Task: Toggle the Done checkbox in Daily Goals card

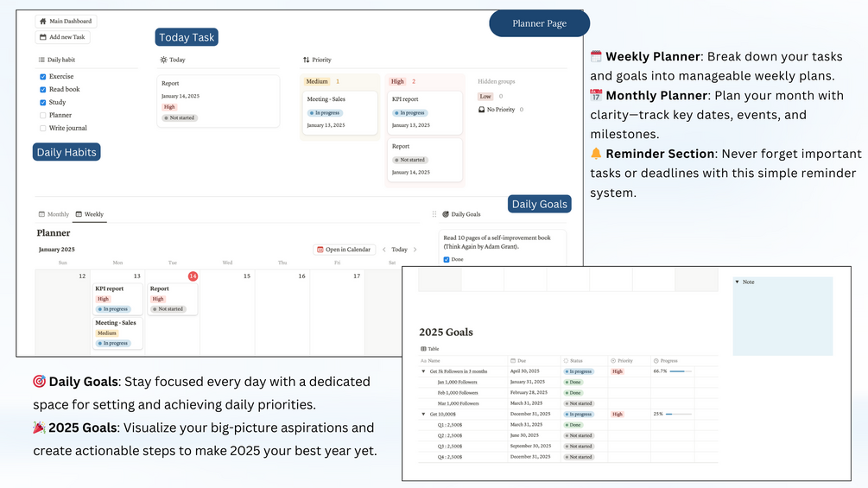Action: pyautogui.click(x=447, y=259)
